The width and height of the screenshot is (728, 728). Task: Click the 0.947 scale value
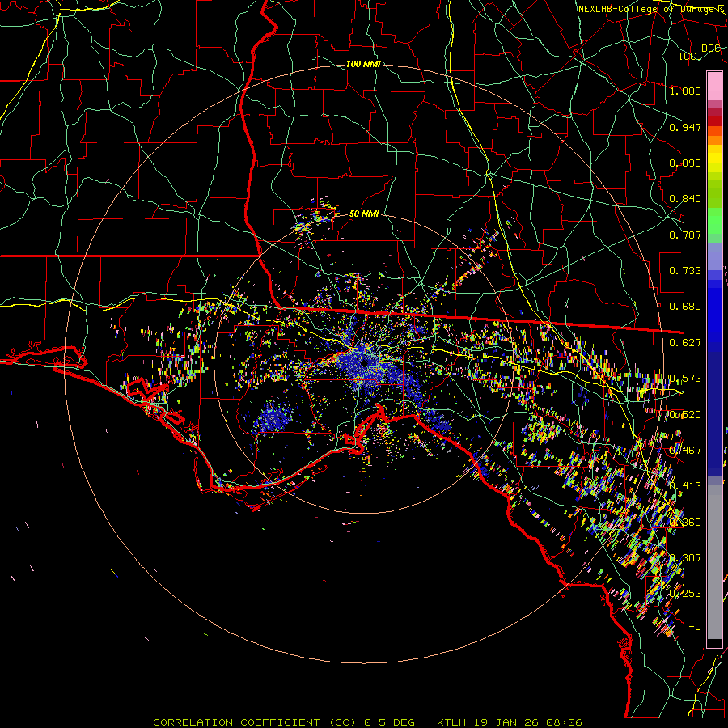(x=685, y=127)
